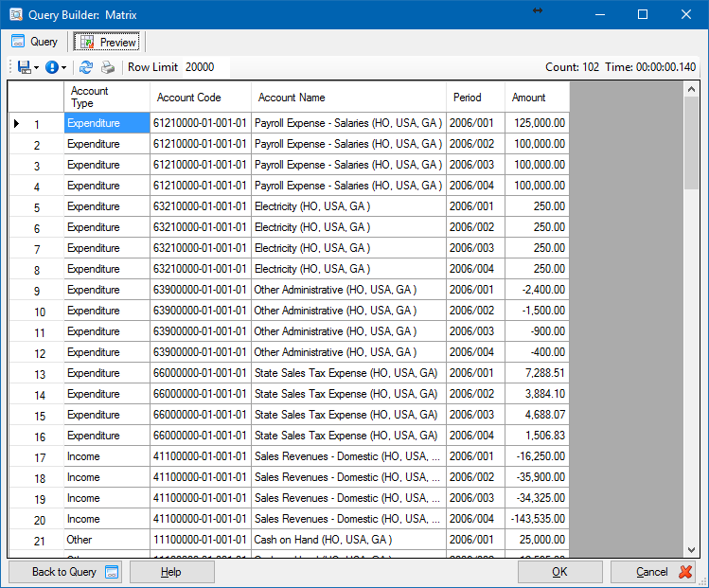Maximize the Query Builder window

click(x=643, y=14)
